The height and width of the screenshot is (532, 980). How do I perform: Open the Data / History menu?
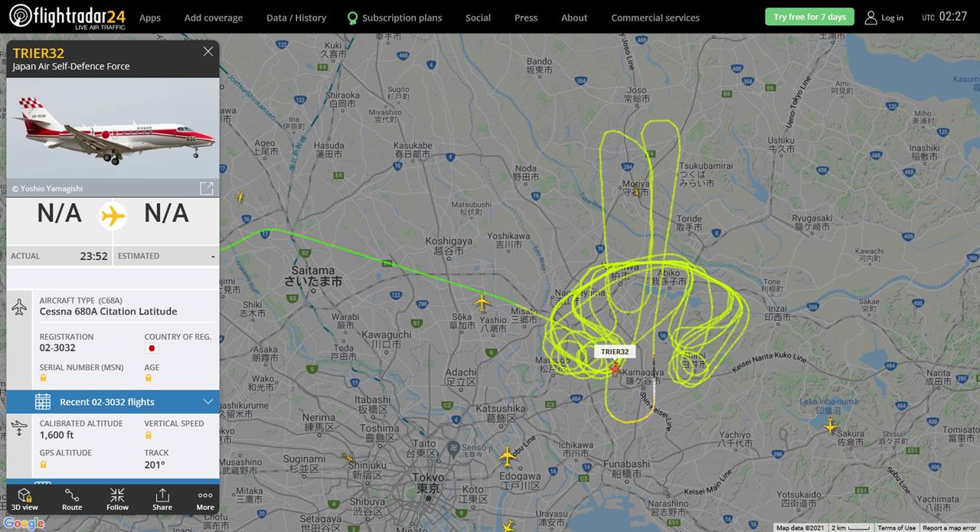coord(296,18)
